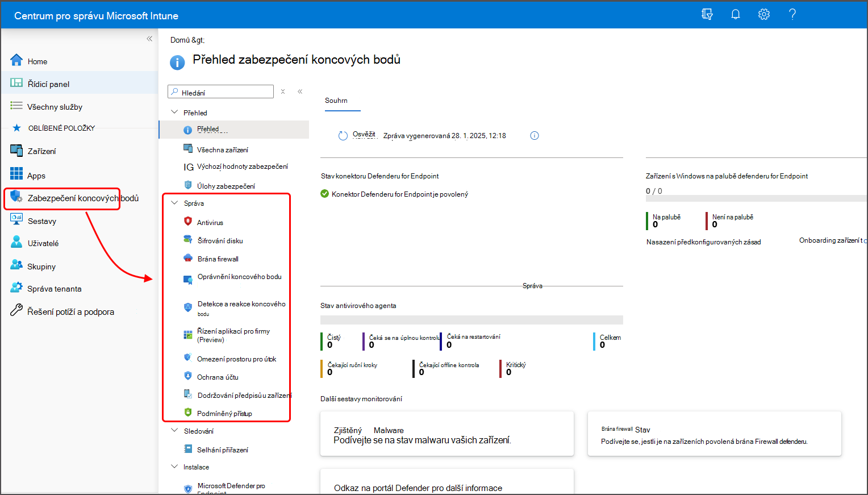Screen dimensions: 868x495
Task: Click the Detekce a reakce koncového bodu icon
Action: tap(188, 307)
